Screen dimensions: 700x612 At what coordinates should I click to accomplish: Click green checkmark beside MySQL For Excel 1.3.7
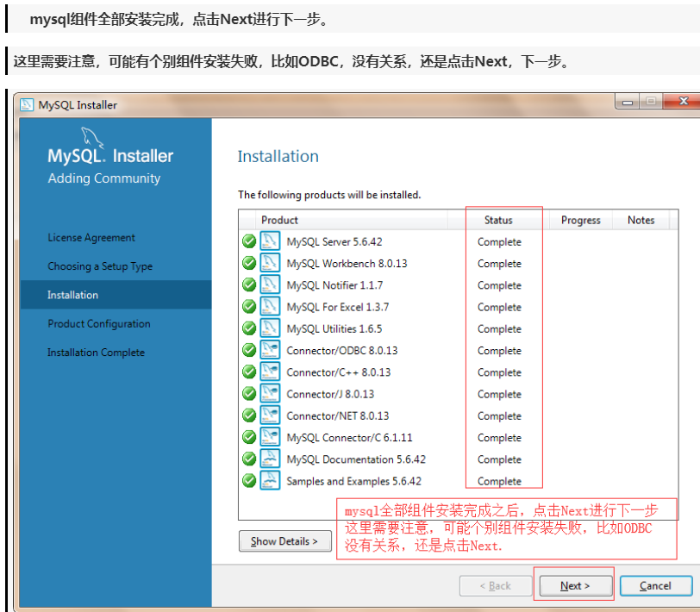(x=248, y=307)
